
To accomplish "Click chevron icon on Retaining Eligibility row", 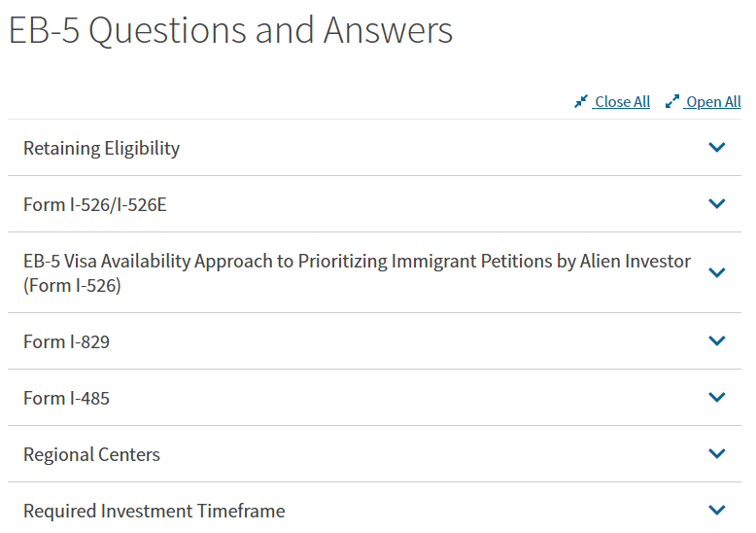I will tap(717, 148).
